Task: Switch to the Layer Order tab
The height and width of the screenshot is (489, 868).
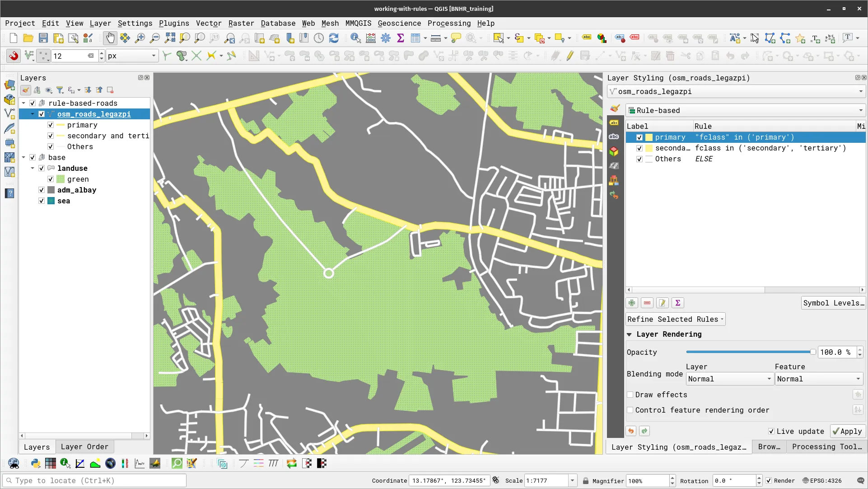Action: coord(84,447)
